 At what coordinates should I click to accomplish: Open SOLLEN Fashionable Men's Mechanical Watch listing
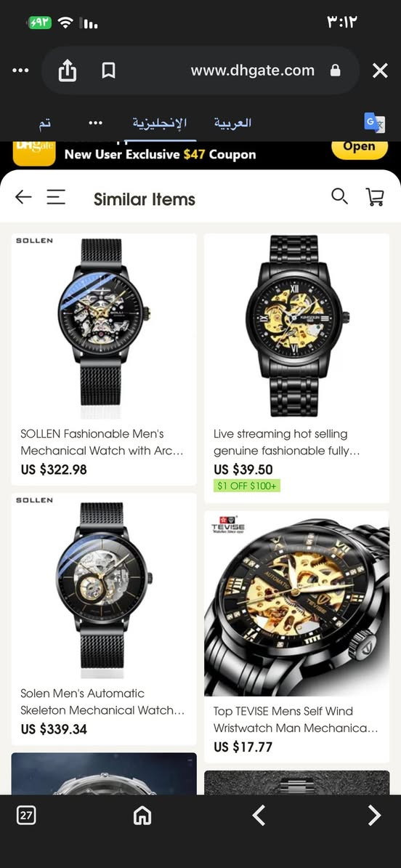(103, 442)
